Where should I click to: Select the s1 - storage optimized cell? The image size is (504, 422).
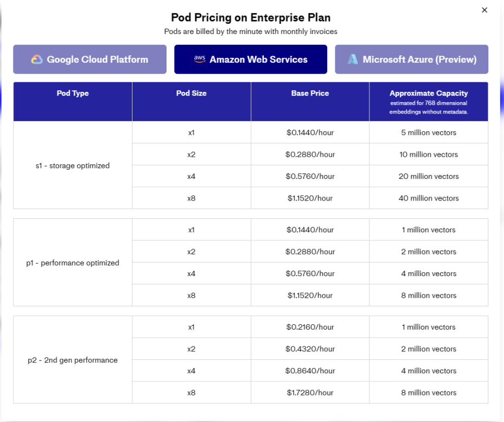[x=72, y=165]
